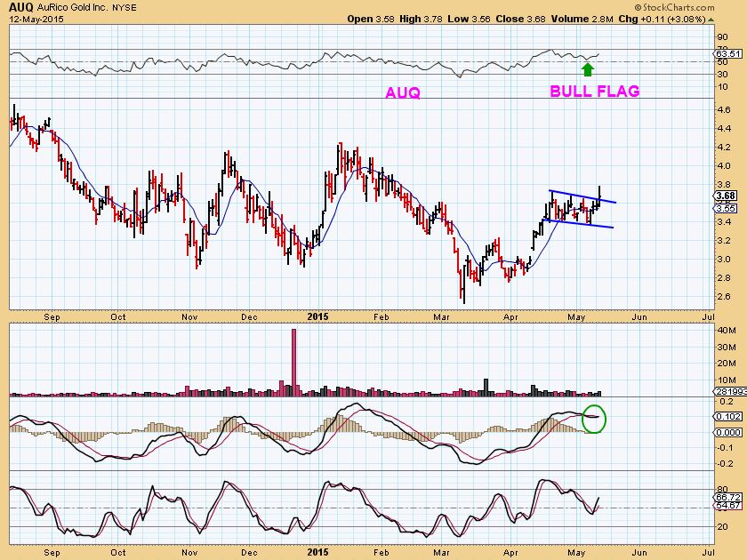Click the 66.72 stochastic value tag
Image resolution: width=747 pixels, height=560 pixels.
click(728, 498)
